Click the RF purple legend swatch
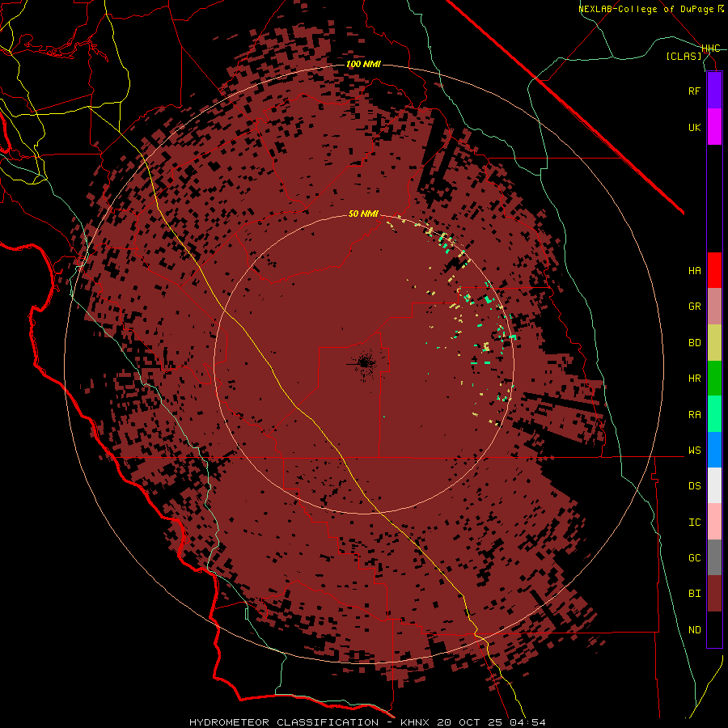 (x=714, y=91)
